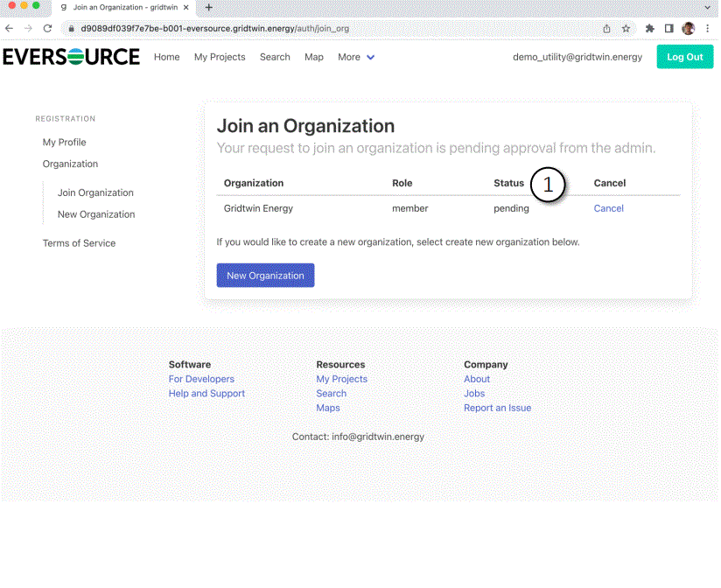The height and width of the screenshot is (588, 721).
Task: Open the Chrome three-dot menu
Action: (707, 28)
